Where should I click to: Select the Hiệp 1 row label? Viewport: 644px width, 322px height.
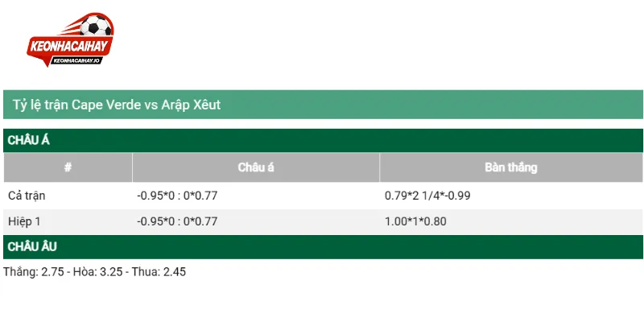click(24, 222)
